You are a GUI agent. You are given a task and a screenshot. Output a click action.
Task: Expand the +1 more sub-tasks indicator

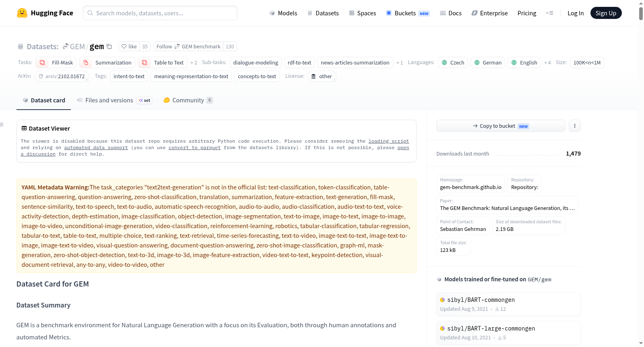pyautogui.click(x=399, y=62)
